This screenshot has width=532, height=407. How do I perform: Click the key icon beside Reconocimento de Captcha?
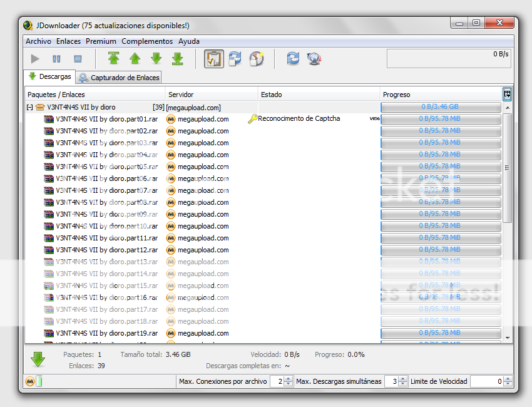tap(252, 119)
